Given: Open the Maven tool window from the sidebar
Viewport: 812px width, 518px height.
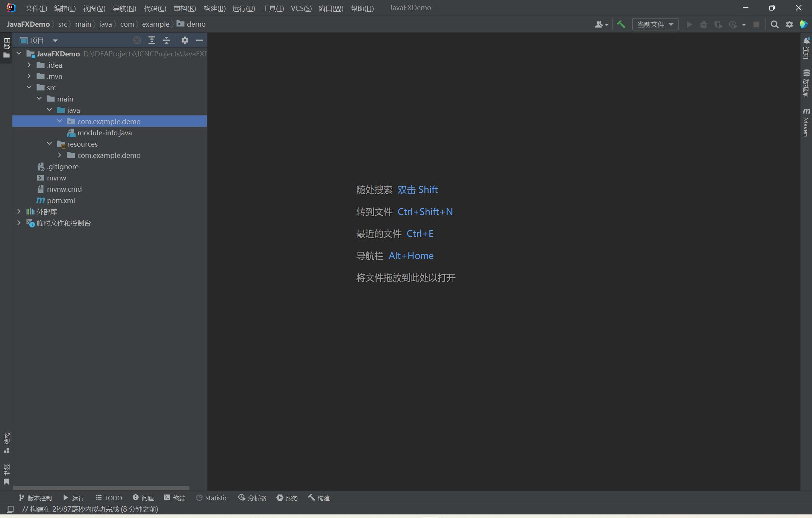Looking at the screenshot, I should [x=806, y=122].
